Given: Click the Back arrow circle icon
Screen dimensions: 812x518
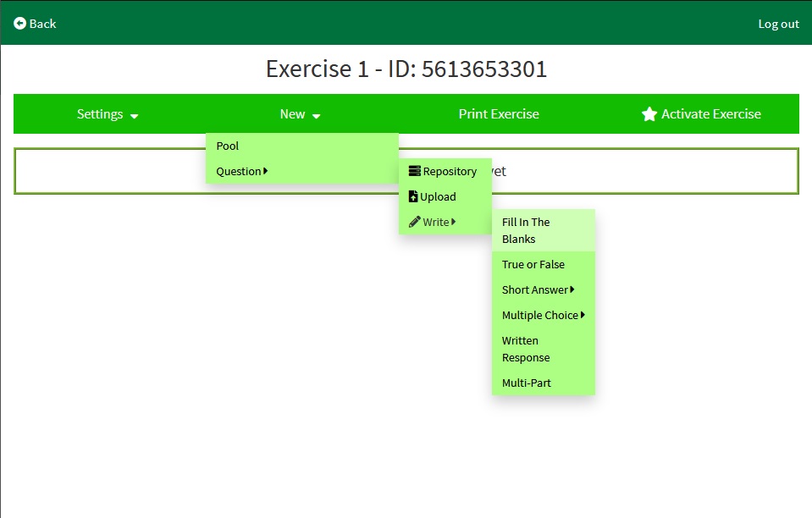Looking at the screenshot, I should coord(20,24).
